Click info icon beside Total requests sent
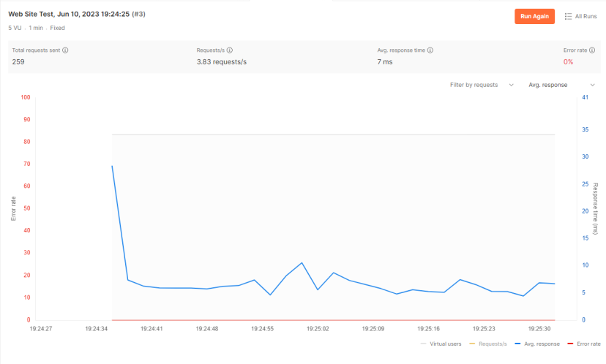Screen dimensions: 606x364 pos(65,50)
